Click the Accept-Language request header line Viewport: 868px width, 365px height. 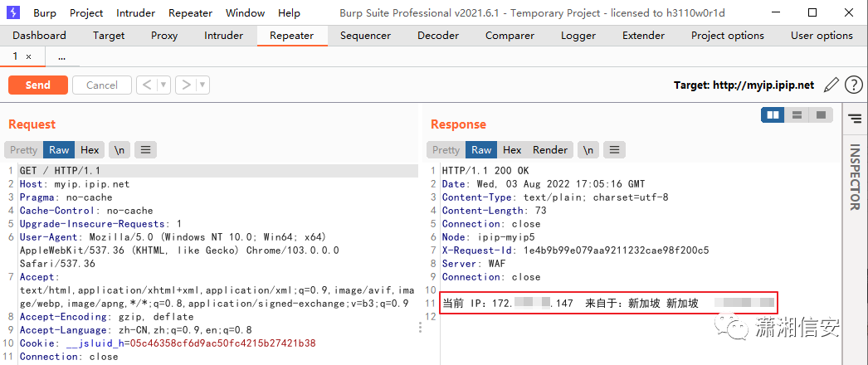tap(135, 330)
